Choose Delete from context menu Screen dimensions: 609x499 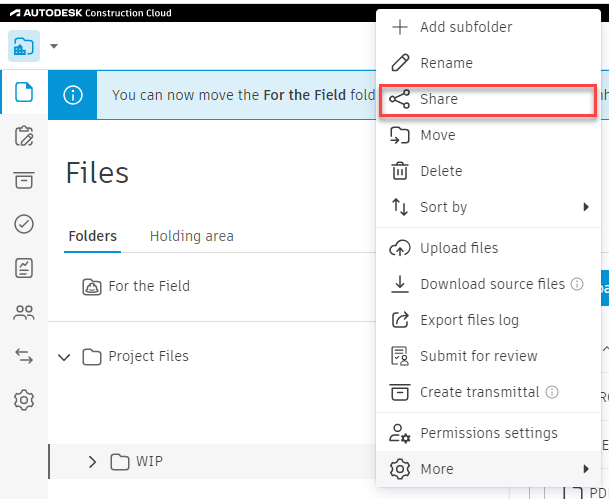(x=489, y=171)
